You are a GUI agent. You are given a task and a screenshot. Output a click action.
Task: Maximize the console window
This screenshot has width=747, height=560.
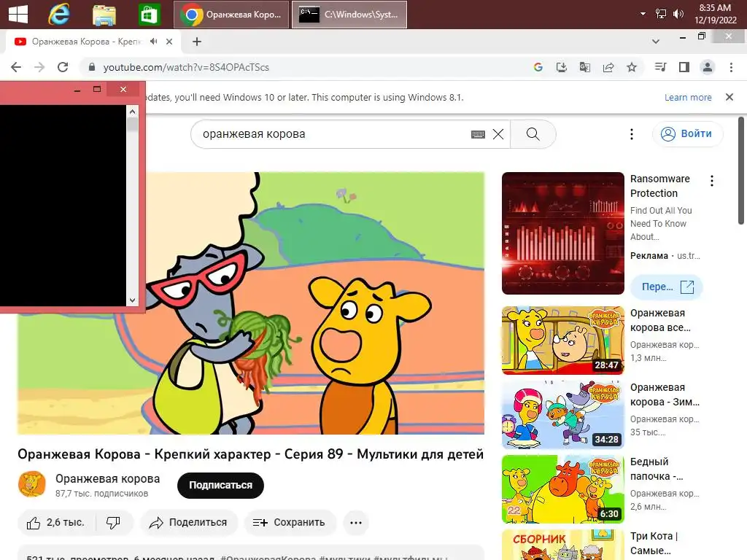tap(97, 89)
